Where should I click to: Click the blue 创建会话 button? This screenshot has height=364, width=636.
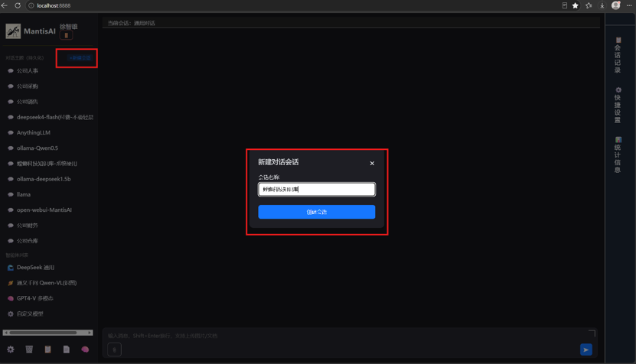tap(317, 212)
